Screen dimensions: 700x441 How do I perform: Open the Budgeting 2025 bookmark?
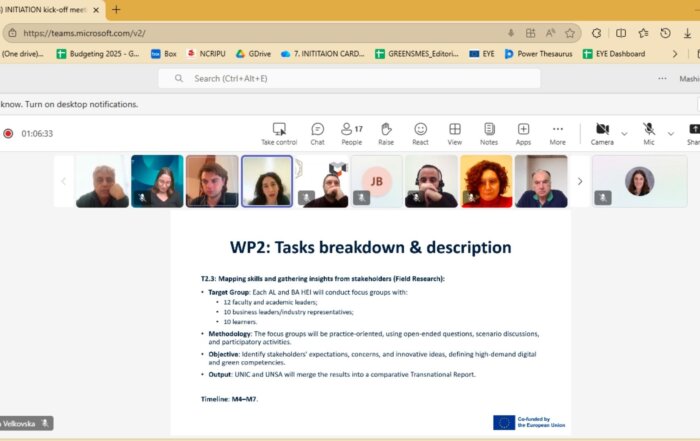98,53
